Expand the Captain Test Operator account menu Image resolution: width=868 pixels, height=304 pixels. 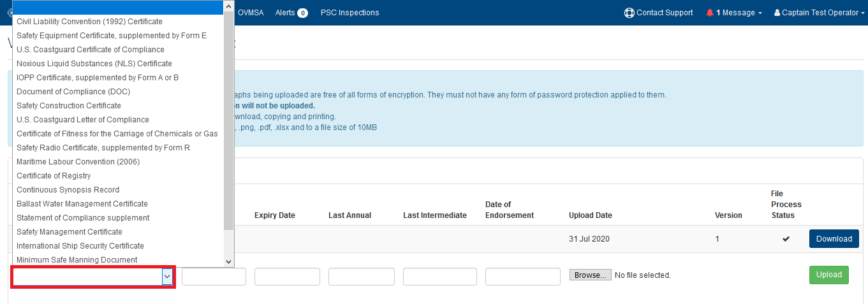pyautogui.click(x=819, y=13)
